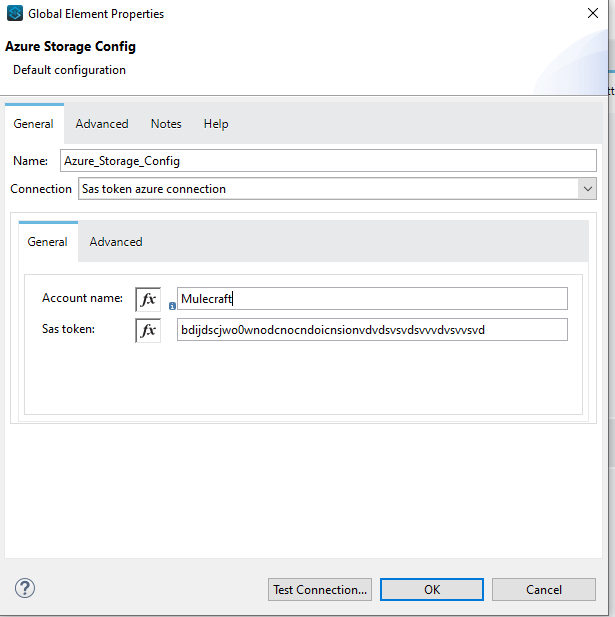Confirm the configuration with OK

(x=432, y=589)
